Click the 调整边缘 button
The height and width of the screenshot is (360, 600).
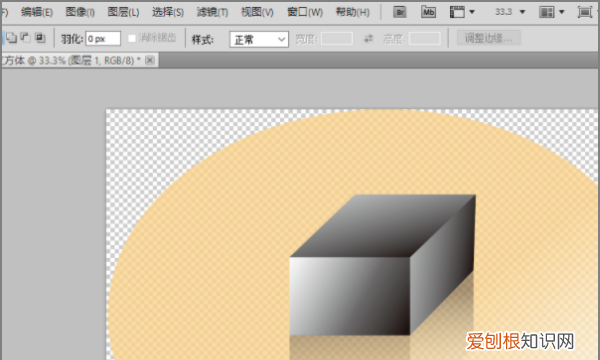(x=489, y=38)
